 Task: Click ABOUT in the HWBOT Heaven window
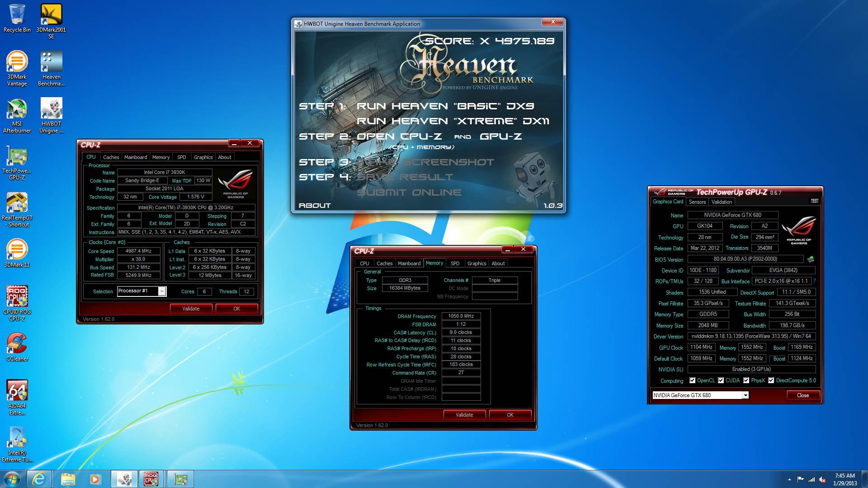[x=315, y=206]
